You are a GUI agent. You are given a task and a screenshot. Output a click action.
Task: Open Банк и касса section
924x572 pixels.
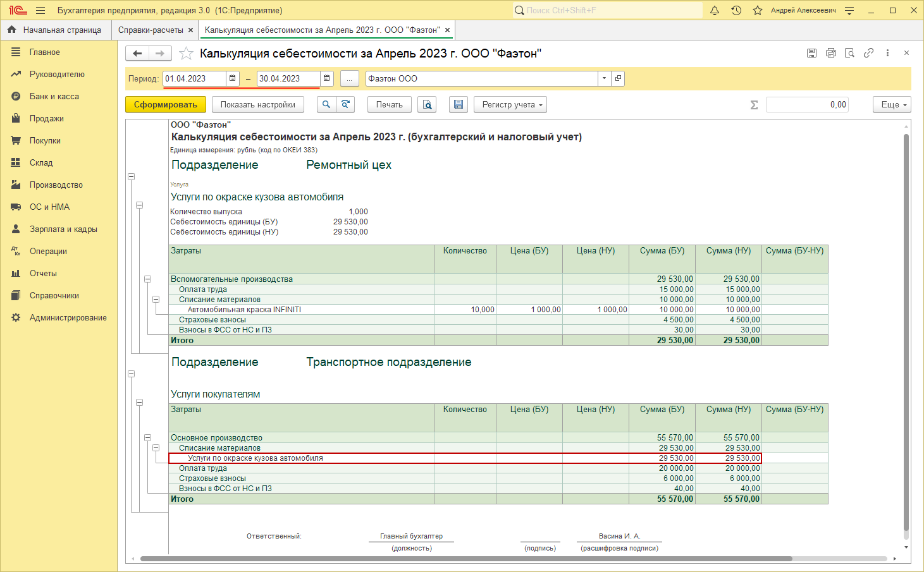click(x=54, y=97)
